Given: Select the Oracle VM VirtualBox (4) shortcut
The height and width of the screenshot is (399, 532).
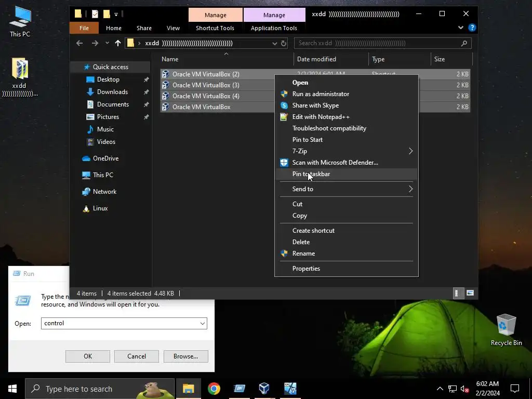Looking at the screenshot, I should tap(206, 96).
